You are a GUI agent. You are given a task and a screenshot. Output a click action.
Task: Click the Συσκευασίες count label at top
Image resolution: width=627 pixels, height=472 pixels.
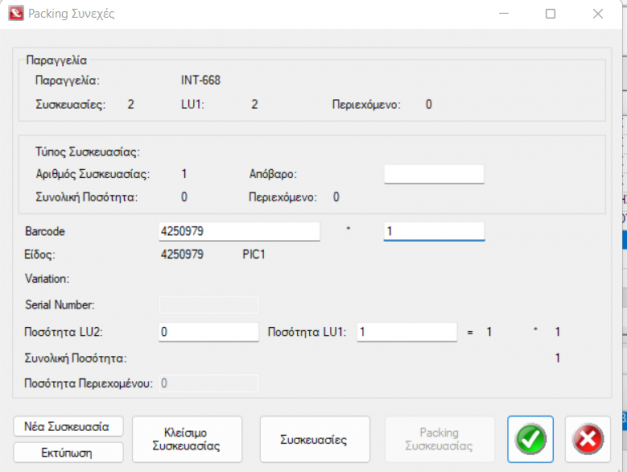click(x=70, y=104)
